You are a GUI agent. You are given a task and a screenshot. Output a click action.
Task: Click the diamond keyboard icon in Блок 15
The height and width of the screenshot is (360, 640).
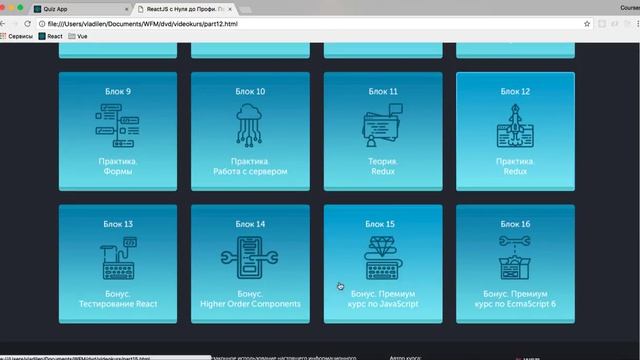(382, 258)
